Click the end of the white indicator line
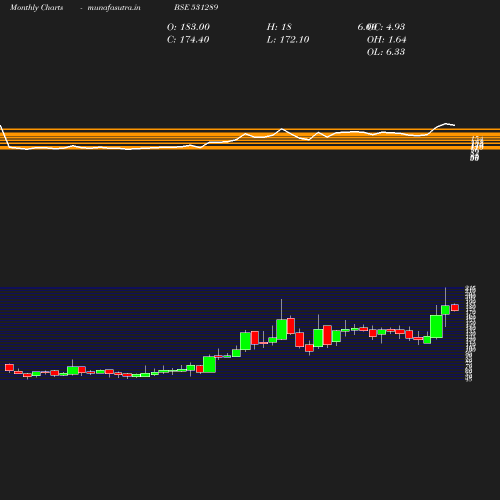 (x=455, y=125)
